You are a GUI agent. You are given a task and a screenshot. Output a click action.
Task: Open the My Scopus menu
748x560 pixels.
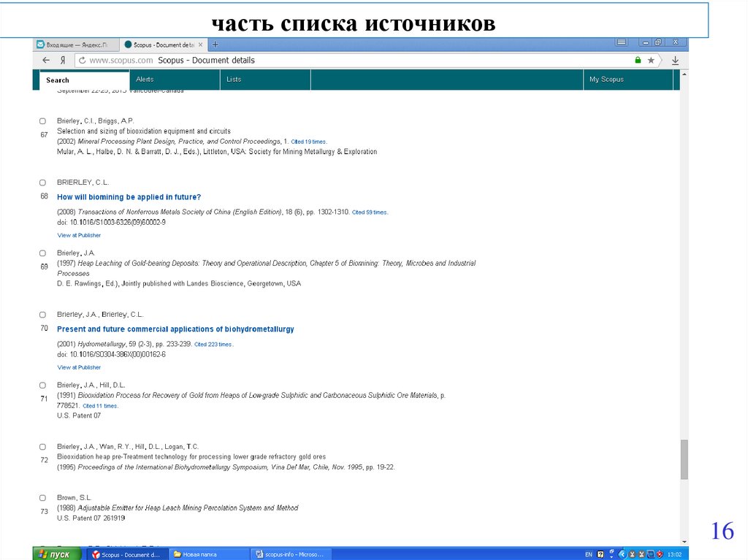627,80
